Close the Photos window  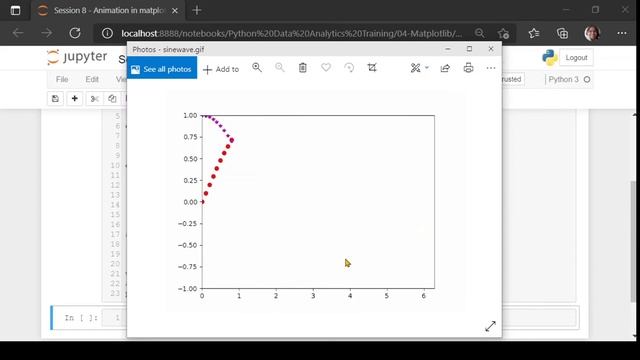click(491, 49)
